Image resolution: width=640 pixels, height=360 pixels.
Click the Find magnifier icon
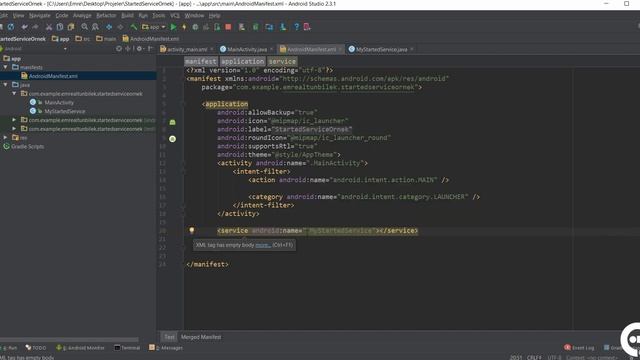pyautogui.click(x=84, y=27)
